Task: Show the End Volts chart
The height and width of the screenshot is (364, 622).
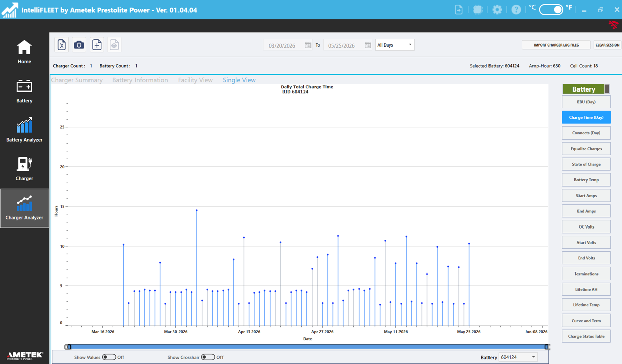Action: [x=586, y=258]
